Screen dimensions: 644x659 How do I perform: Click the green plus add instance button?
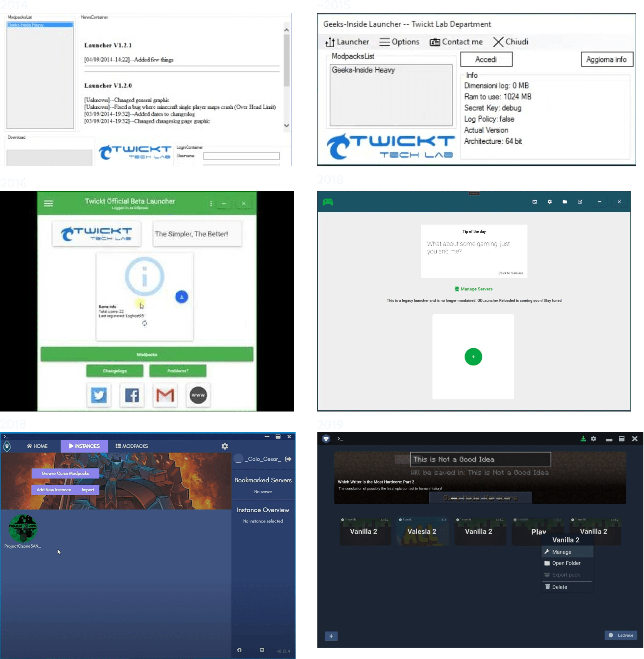[x=473, y=357]
